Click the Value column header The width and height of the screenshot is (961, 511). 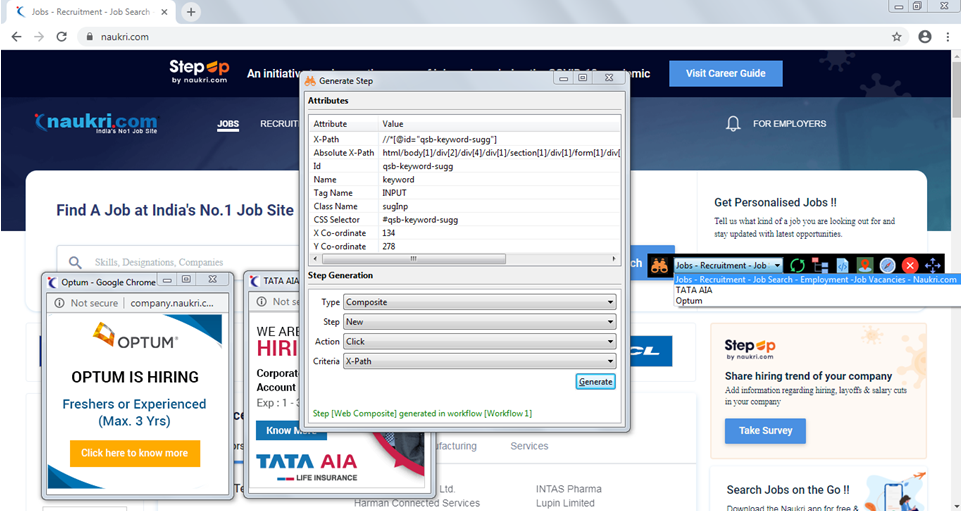coord(499,124)
